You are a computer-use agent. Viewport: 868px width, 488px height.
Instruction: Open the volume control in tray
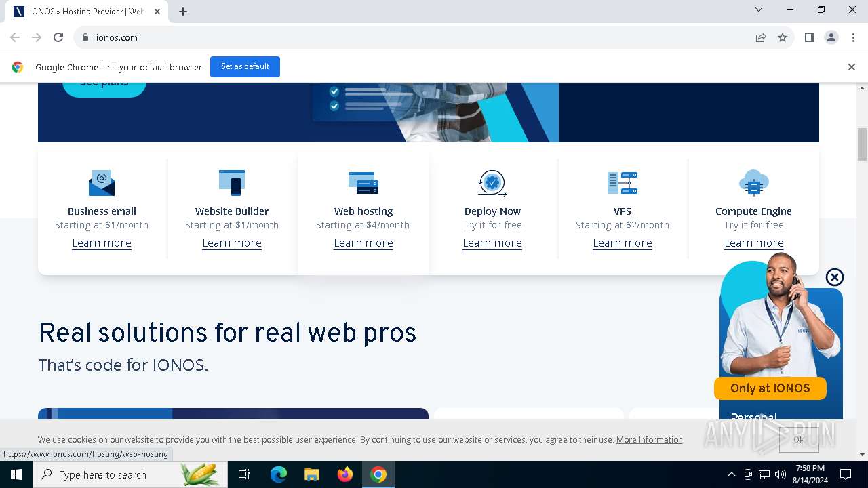click(x=781, y=474)
